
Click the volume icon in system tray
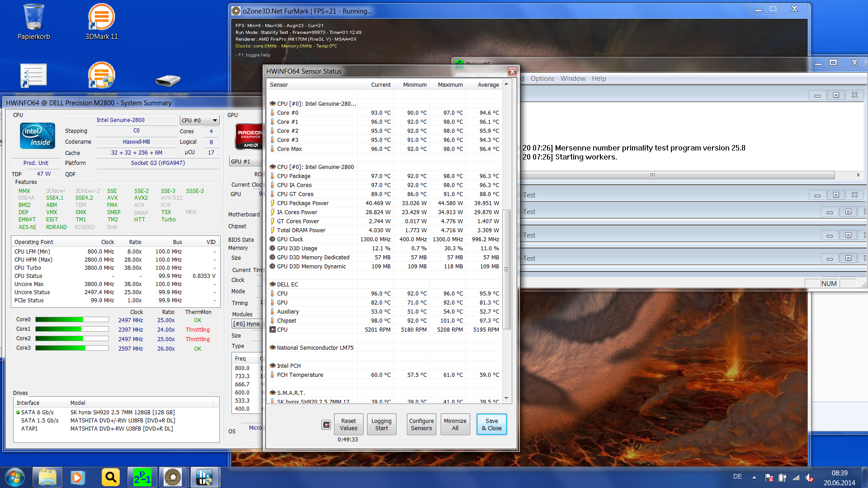click(x=809, y=478)
